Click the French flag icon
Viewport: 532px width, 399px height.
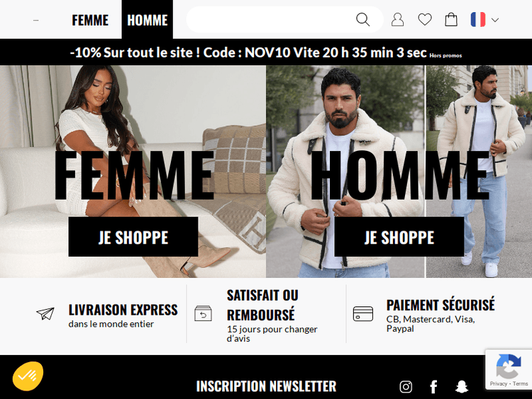(x=477, y=19)
